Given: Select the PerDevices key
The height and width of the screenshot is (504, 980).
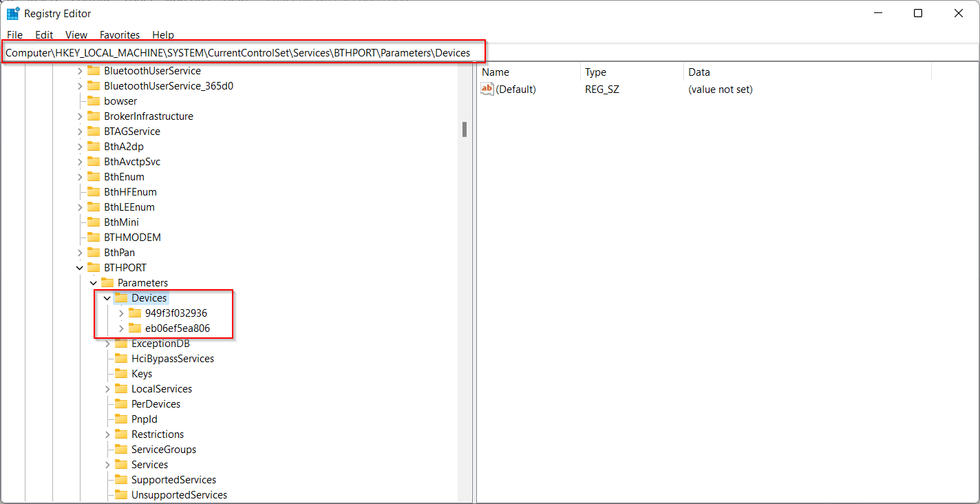Looking at the screenshot, I should tap(156, 404).
